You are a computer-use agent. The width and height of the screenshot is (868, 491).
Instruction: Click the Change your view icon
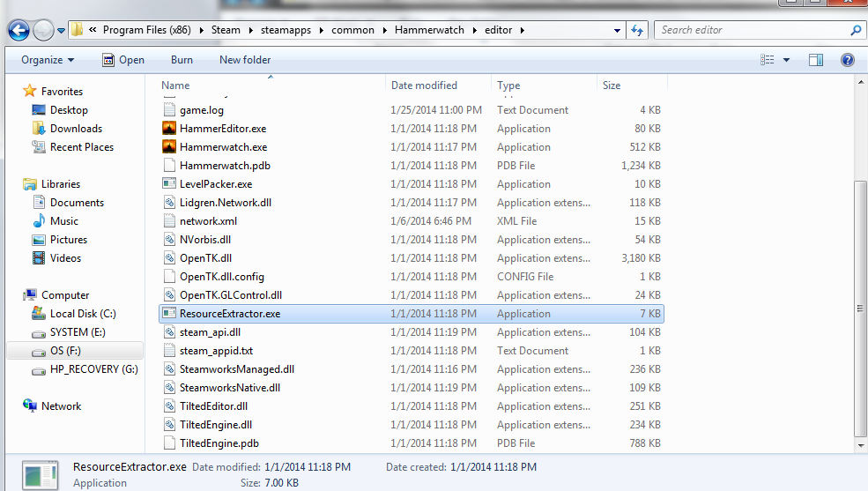coord(768,60)
